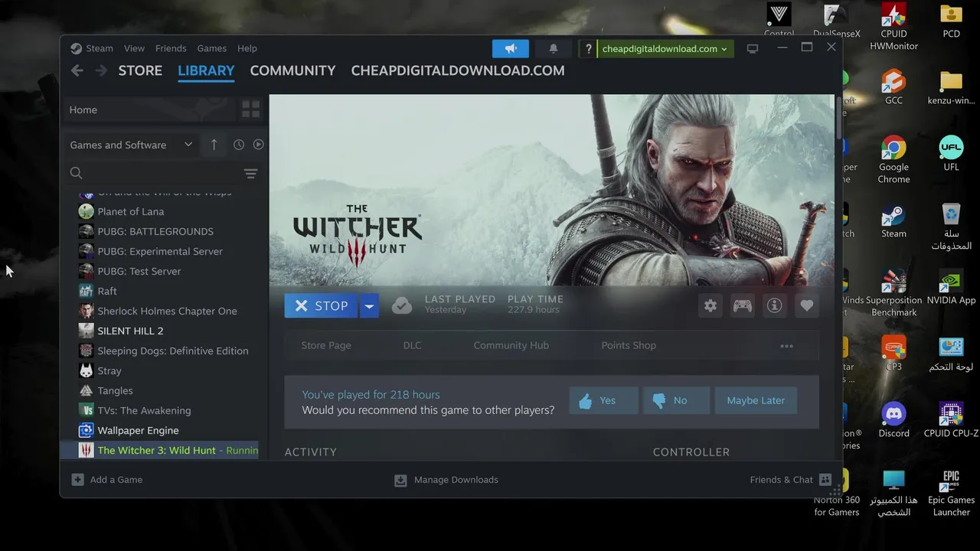Click the thumbs up Yes button
The image size is (980, 551).
click(603, 400)
